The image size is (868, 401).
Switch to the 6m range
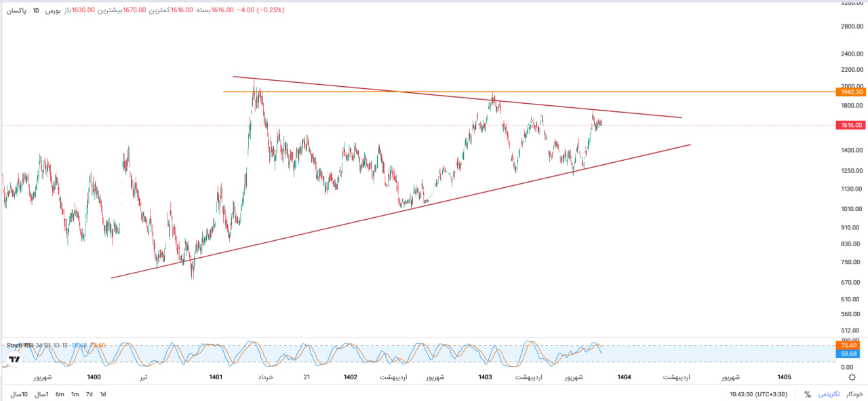(60, 394)
